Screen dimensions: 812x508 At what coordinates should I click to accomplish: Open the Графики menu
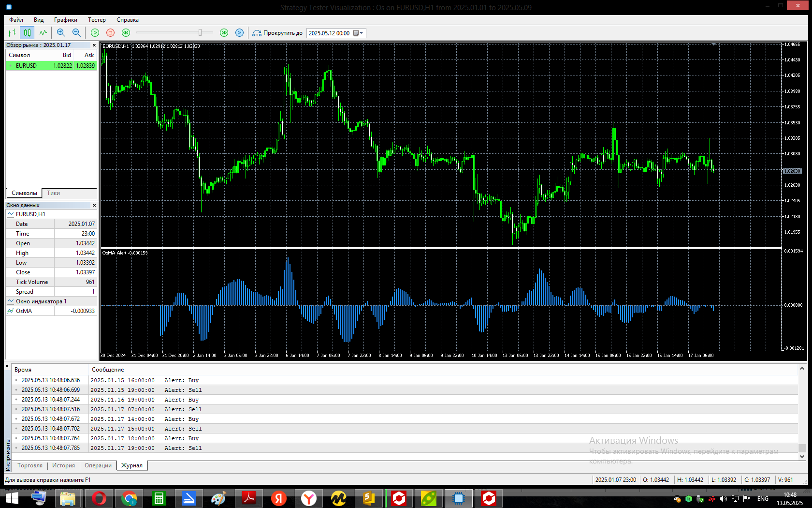[65, 20]
